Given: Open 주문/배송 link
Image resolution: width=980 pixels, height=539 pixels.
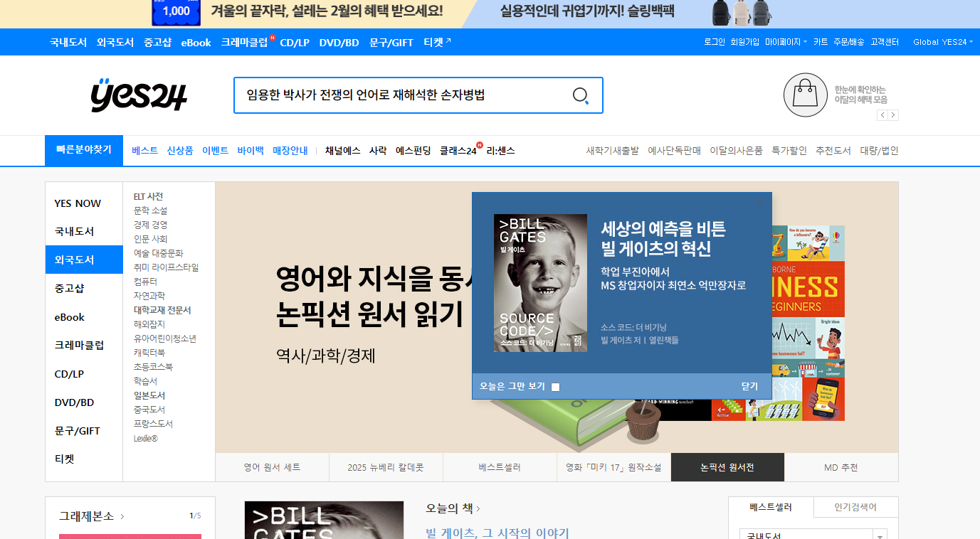Looking at the screenshot, I should tap(849, 42).
